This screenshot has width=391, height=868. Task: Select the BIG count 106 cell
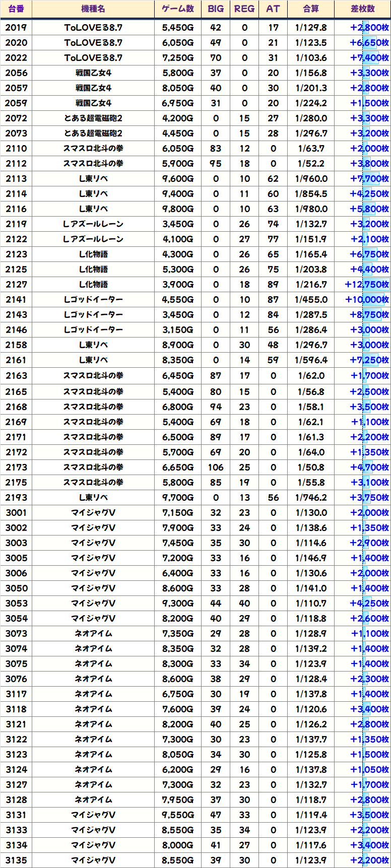point(216,468)
